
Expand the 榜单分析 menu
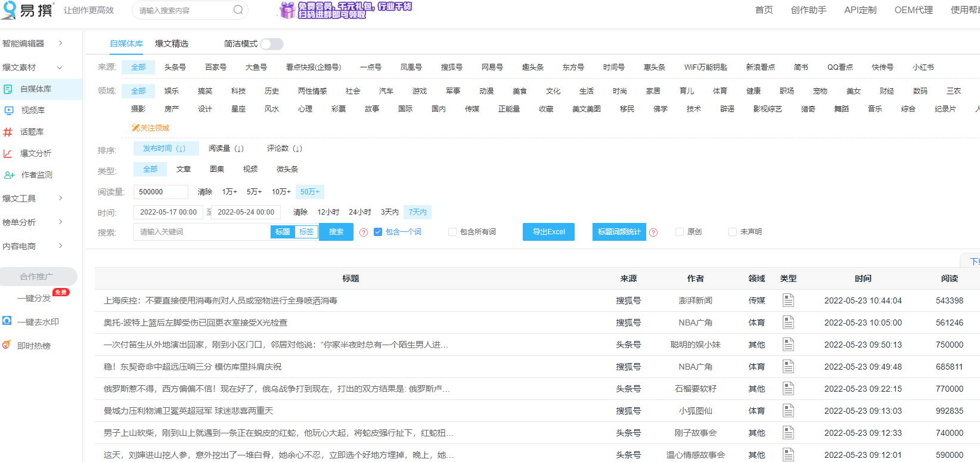tap(60, 222)
